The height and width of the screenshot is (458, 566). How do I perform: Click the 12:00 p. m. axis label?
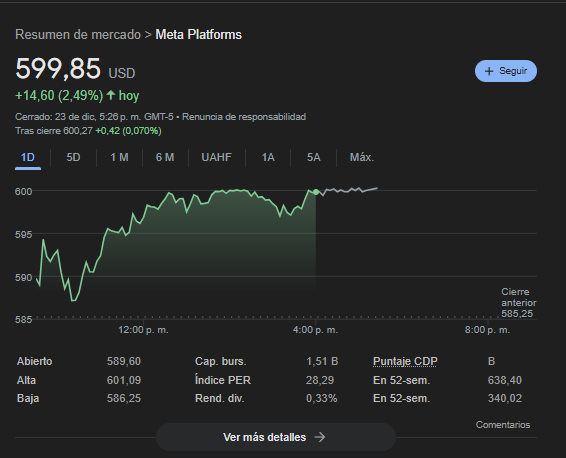(x=143, y=330)
